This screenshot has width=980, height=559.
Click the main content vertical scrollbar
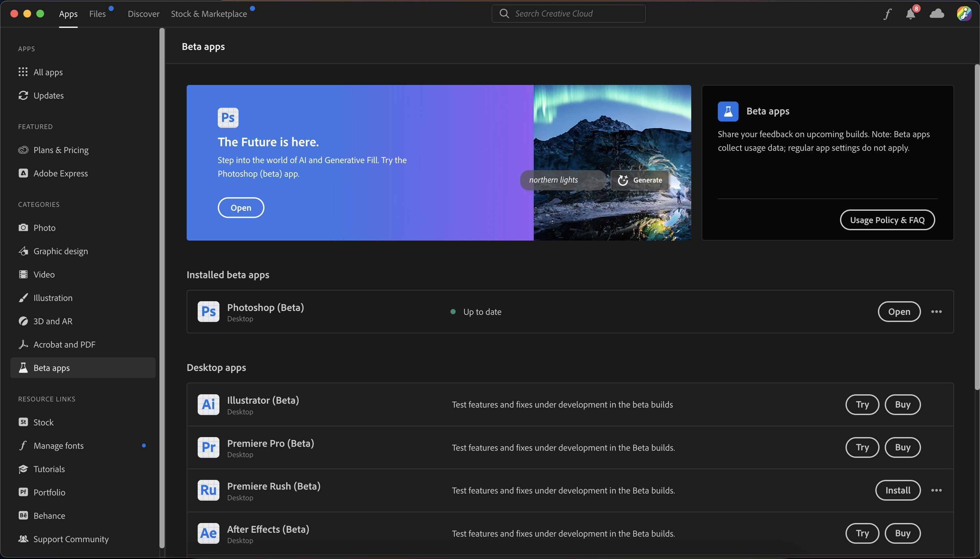point(976,227)
